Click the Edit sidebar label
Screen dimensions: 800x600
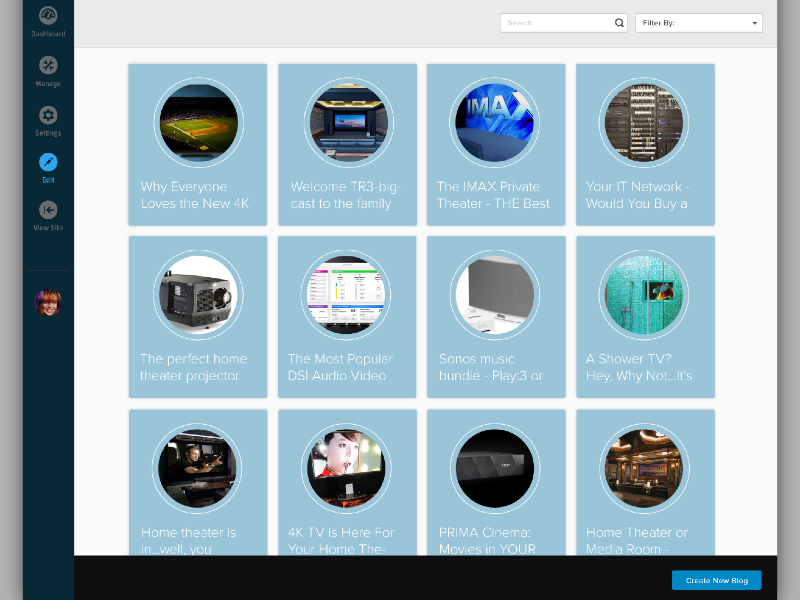(48, 180)
